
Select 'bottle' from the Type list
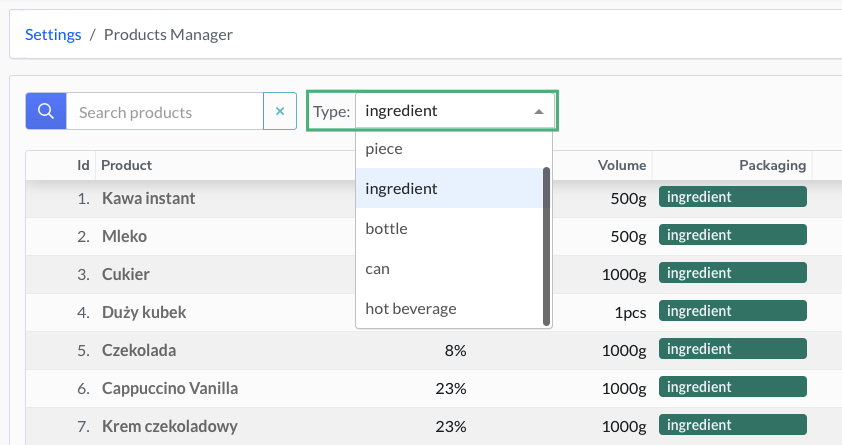(x=386, y=228)
